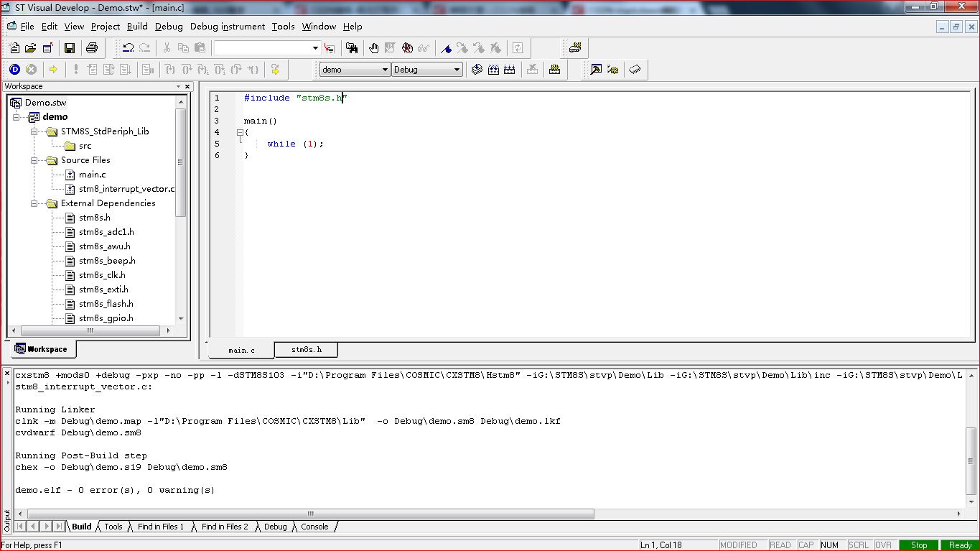Show the Find in Files 1 output tab
Viewport: 980px width, 551px height.
[161, 527]
